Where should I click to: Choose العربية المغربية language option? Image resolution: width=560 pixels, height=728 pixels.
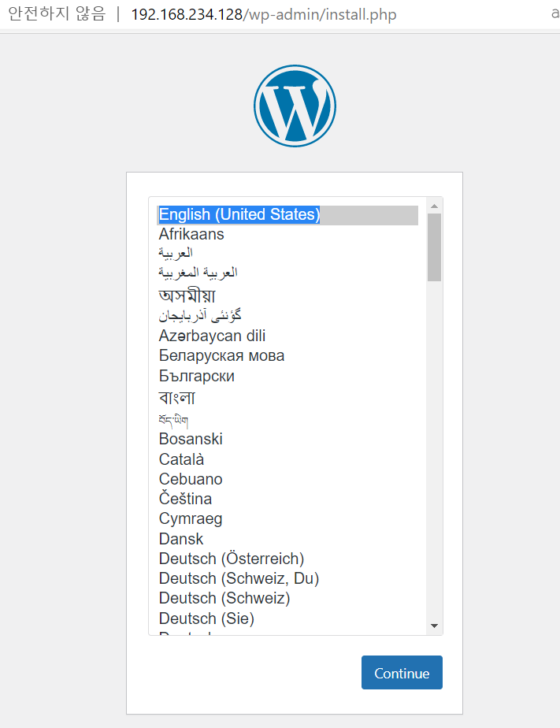(287, 273)
